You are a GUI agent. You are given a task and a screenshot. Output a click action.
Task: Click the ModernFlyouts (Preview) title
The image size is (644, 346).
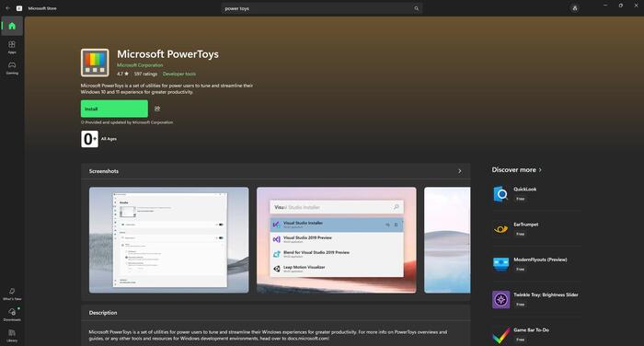click(x=540, y=259)
